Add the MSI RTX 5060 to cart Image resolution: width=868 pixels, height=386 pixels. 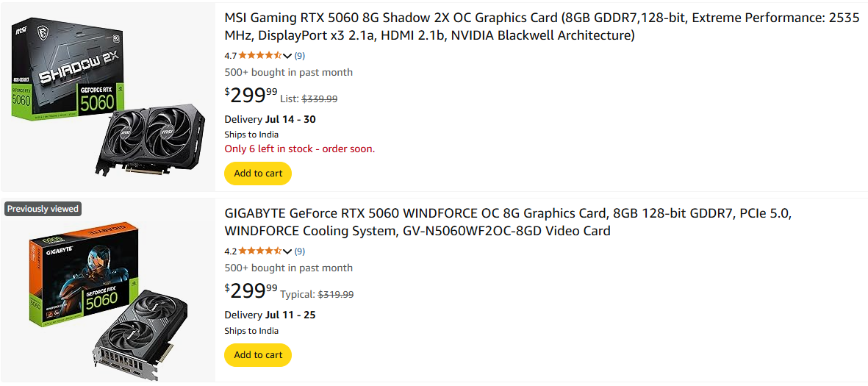tap(258, 174)
